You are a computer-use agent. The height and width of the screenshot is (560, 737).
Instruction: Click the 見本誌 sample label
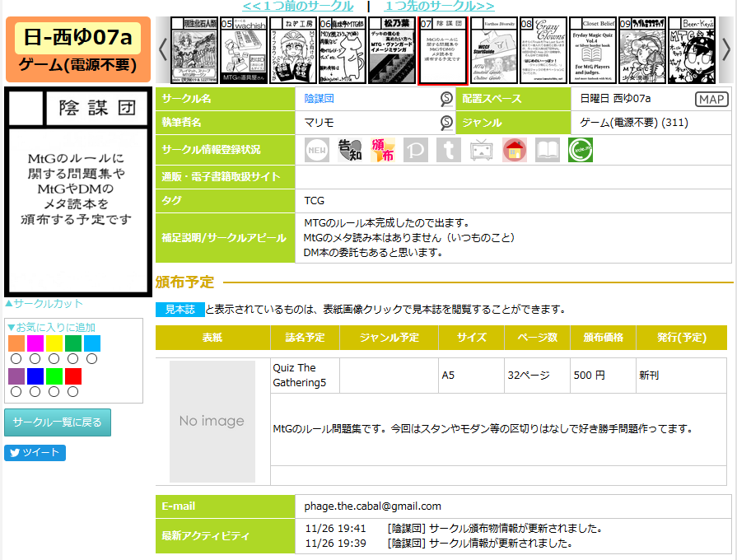click(x=180, y=310)
